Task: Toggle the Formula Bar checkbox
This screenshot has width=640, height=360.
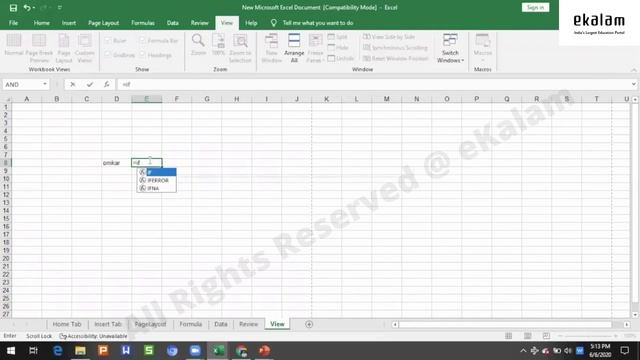Action: point(159,40)
